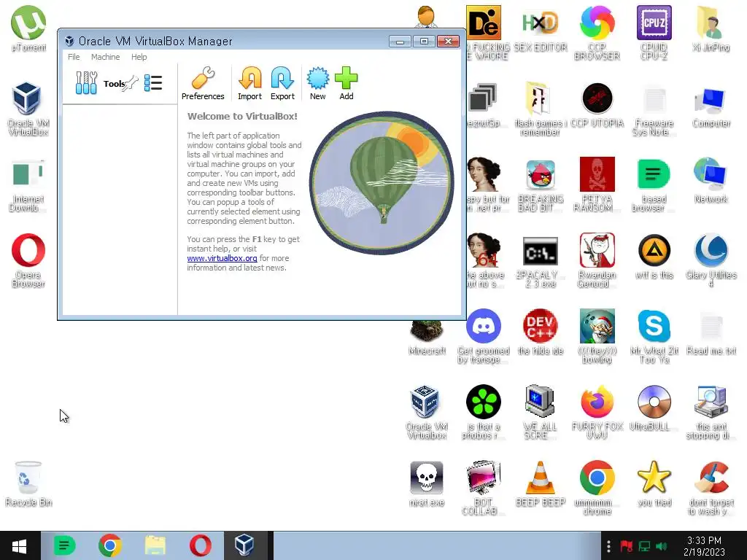The width and height of the screenshot is (747, 560).
Task: Click the BOT COLLAB monitor icon
Action: 484,488
